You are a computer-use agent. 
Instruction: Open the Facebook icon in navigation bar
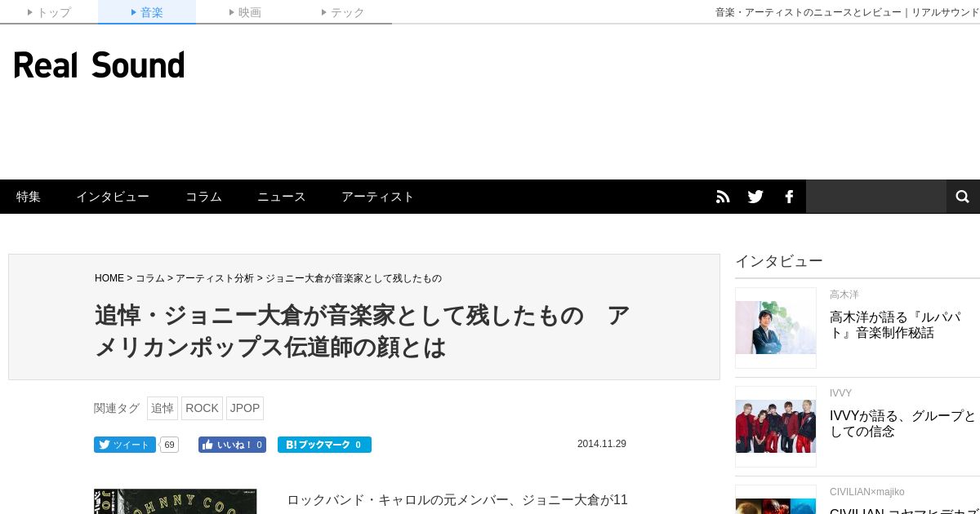pyautogui.click(x=789, y=197)
